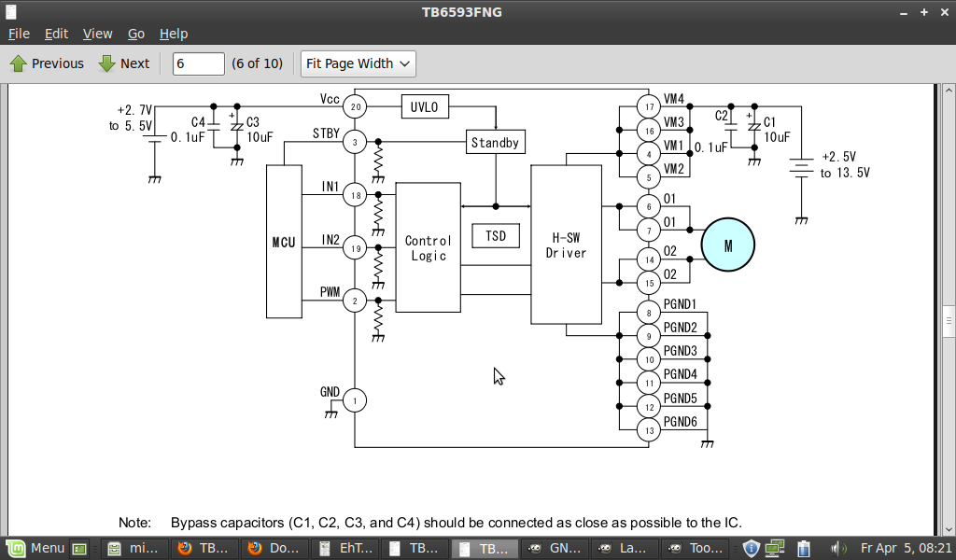Expand the Fit Page Width zoom dropdown
This screenshot has height=560, width=956.
tap(358, 63)
